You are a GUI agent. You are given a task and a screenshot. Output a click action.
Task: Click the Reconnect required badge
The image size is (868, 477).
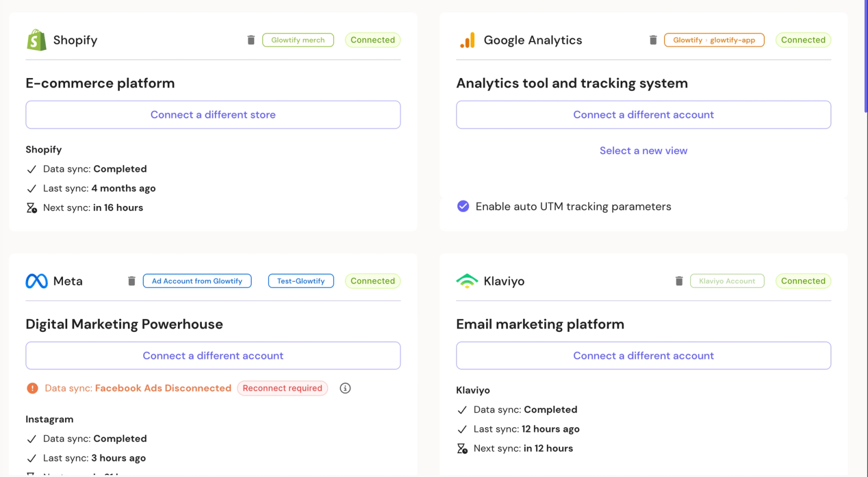coord(283,388)
